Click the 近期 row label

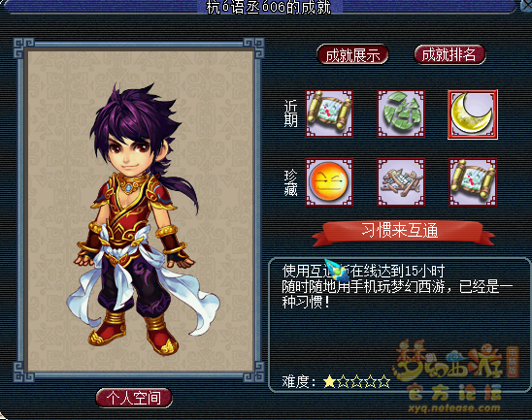click(x=291, y=113)
